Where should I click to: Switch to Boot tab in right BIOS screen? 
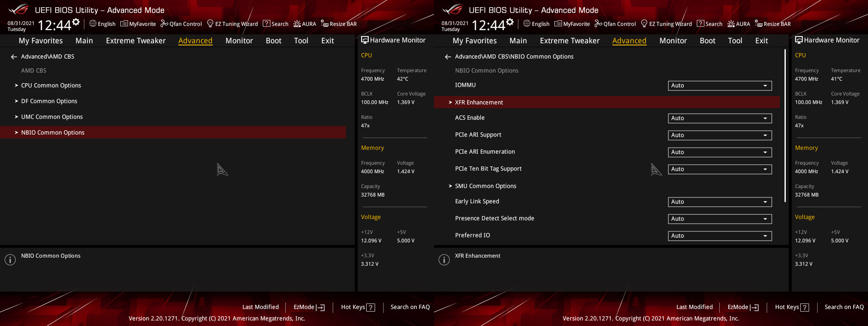pos(707,41)
